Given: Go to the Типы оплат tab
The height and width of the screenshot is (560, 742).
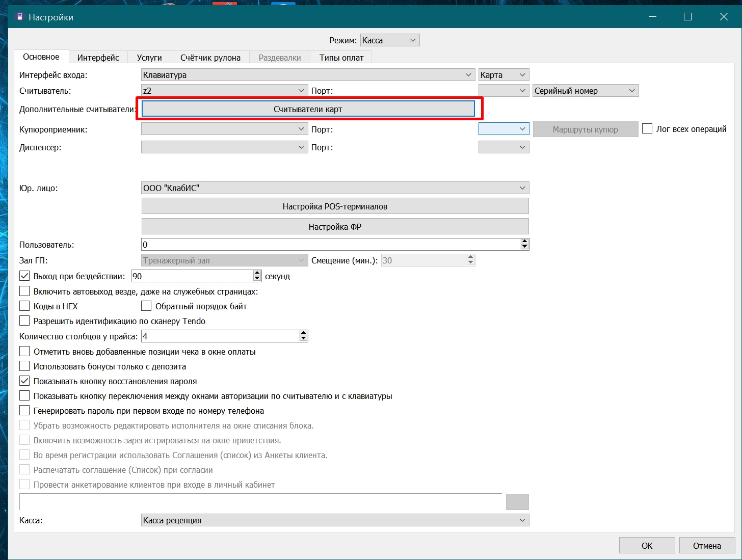Looking at the screenshot, I should point(341,58).
